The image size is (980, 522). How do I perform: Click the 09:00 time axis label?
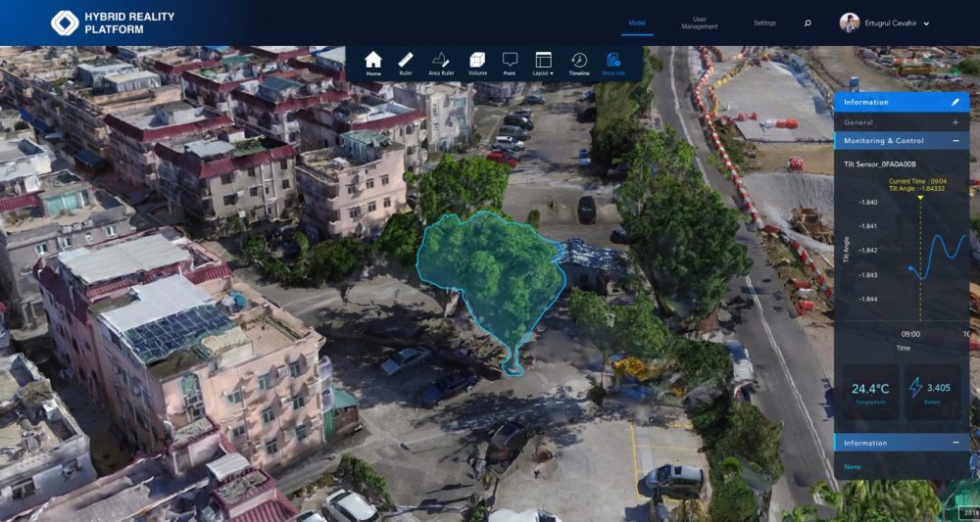point(910,333)
